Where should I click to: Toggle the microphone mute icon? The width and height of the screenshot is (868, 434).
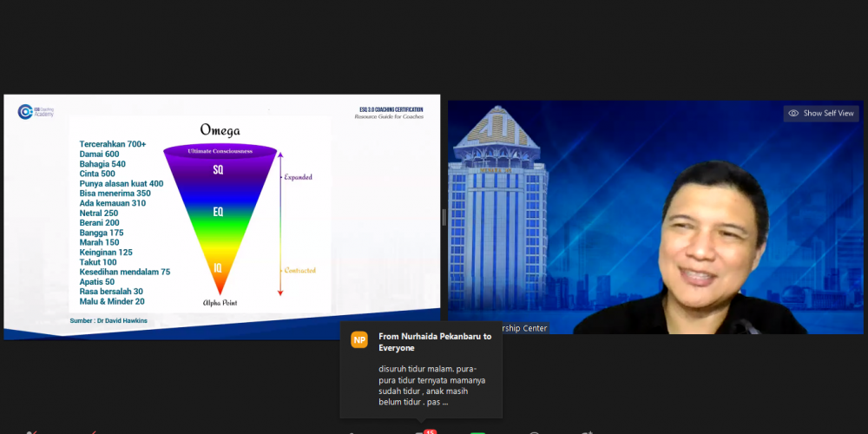(32, 431)
